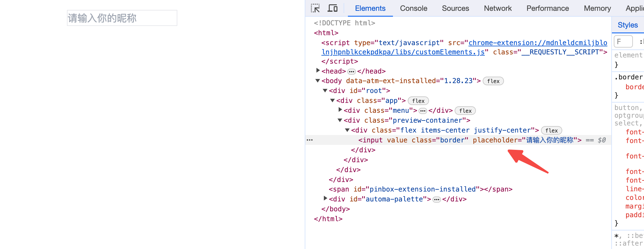This screenshot has width=644, height=249.
Task: Select the closing </script> tag line
Action: coord(340,61)
